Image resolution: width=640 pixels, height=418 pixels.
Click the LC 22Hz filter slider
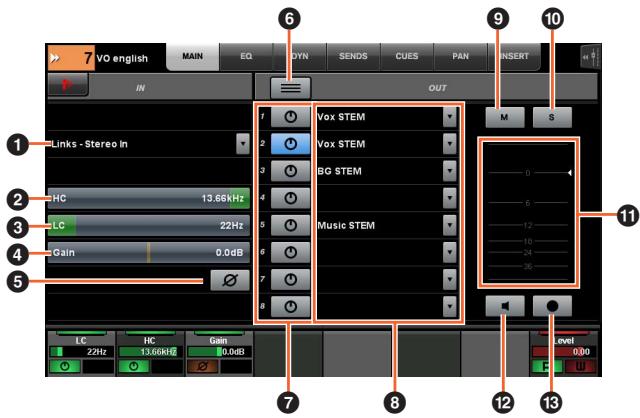149,225
